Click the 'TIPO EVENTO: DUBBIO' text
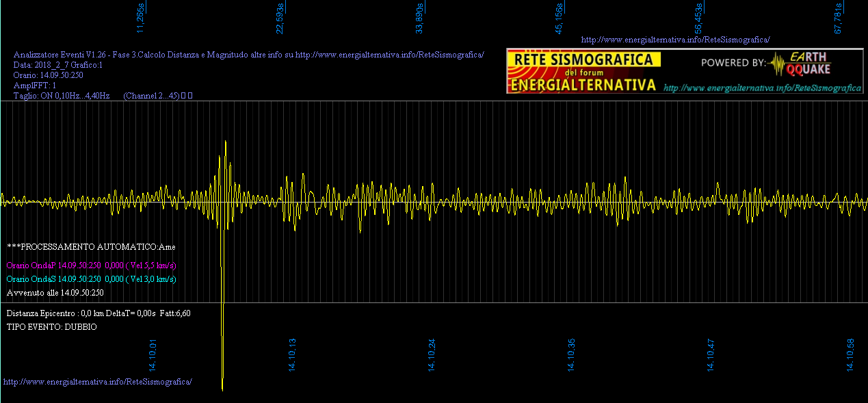868x403 pixels. tap(52, 327)
